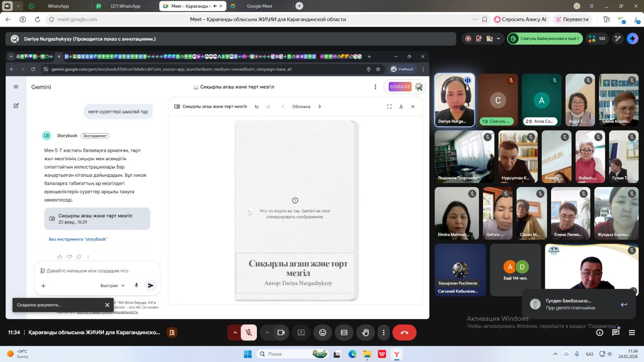The image size is (644, 362).
Task: Click the present screen button
Action: click(x=301, y=333)
